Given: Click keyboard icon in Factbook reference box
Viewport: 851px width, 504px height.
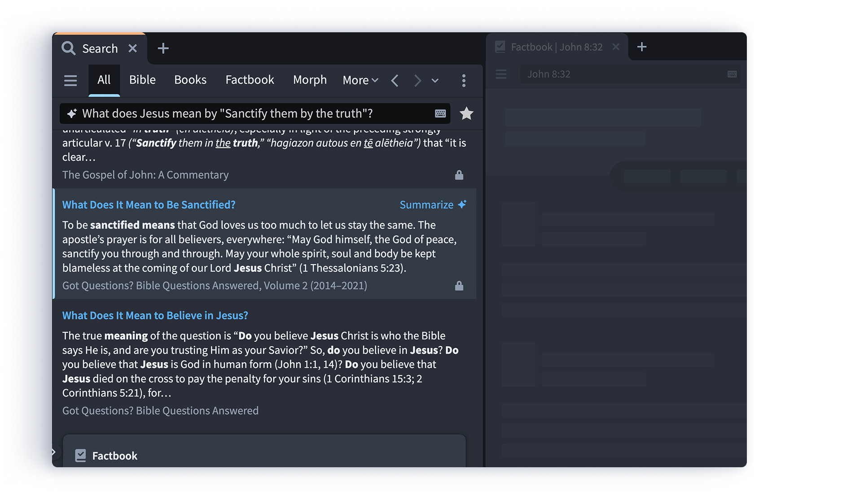Looking at the screenshot, I should click(732, 74).
